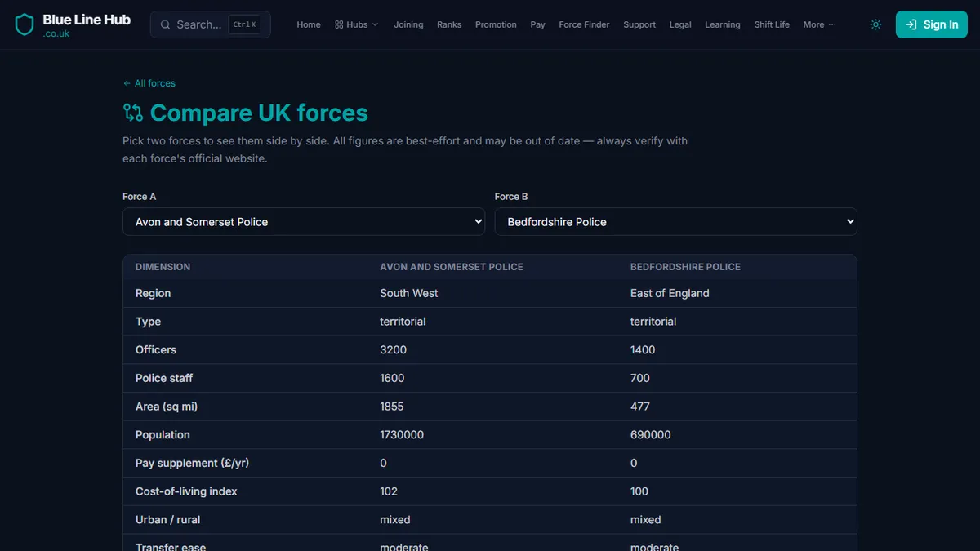The image size is (980, 551).
Task: Click the BEDFORDSHIRE POLICE column header
Action: coord(685,267)
